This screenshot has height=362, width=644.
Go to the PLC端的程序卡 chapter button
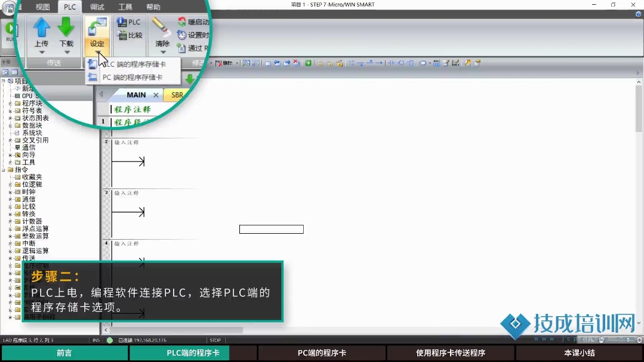pyautogui.click(x=193, y=353)
